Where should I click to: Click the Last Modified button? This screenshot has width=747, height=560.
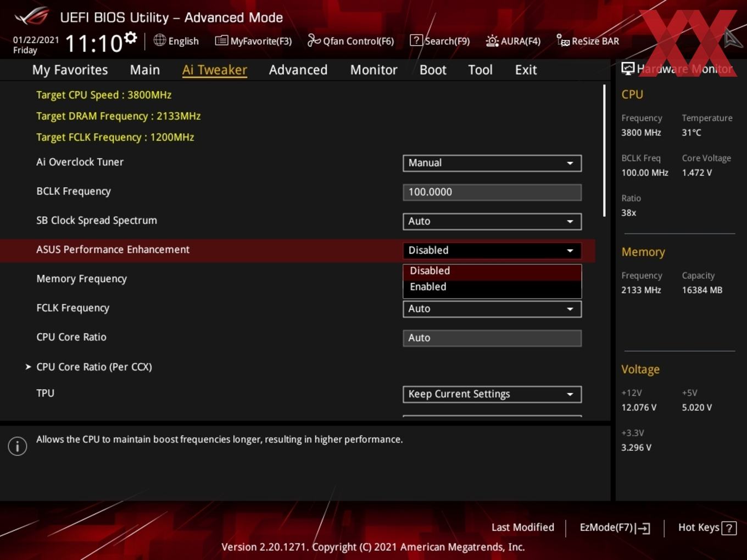point(523,528)
